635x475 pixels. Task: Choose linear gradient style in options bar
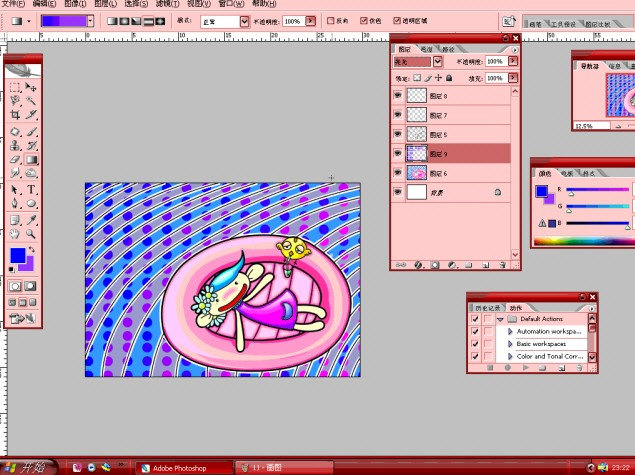[112, 21]
